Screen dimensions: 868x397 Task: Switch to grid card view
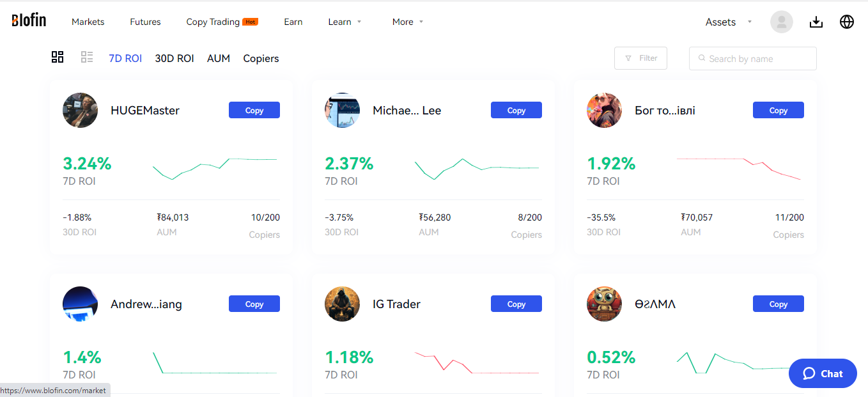pyautogui.click(x=58, y=57)
